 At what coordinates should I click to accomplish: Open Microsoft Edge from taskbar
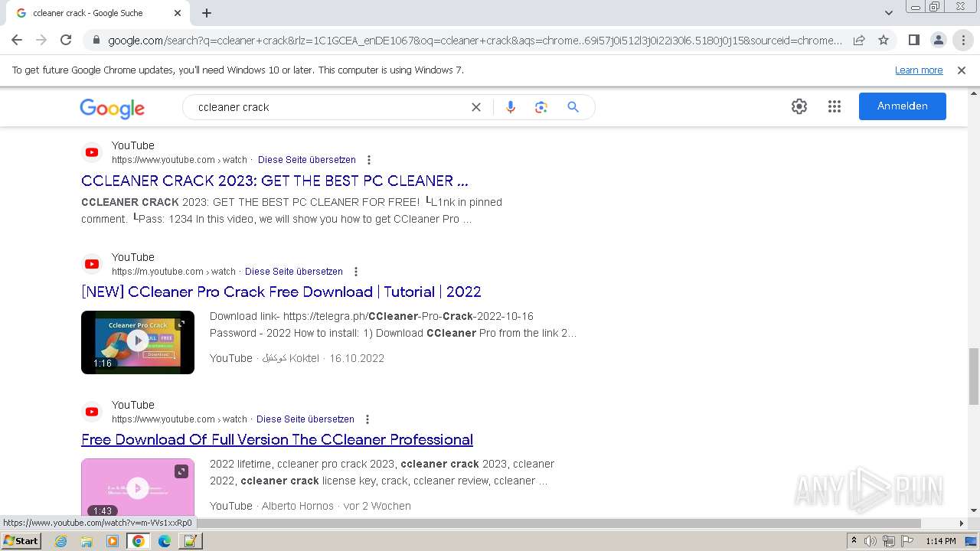165,541
